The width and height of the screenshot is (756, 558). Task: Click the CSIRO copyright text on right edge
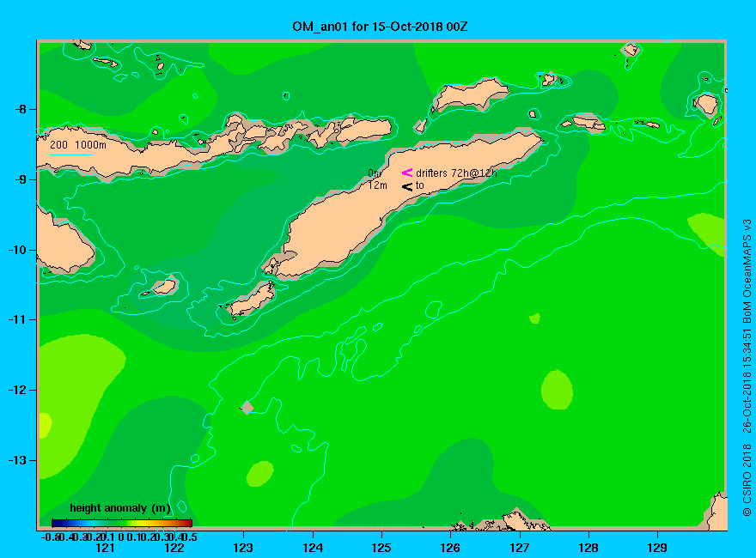coord(747,367)
